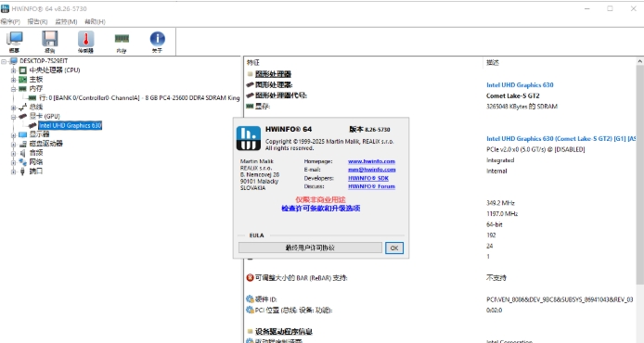Viewport: 644px width, 343px height.
Task: Click the PCIe v2.0 x0 DISABLED value
Action: point(535,149)
